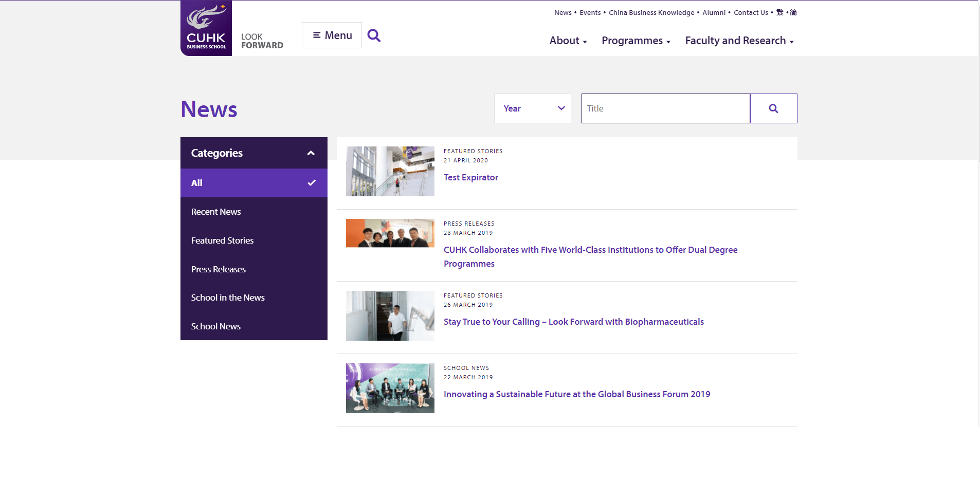The width and height of the screenshot is (980, 482).
Task: Filter by Featured Stories category
Action: 222,240
